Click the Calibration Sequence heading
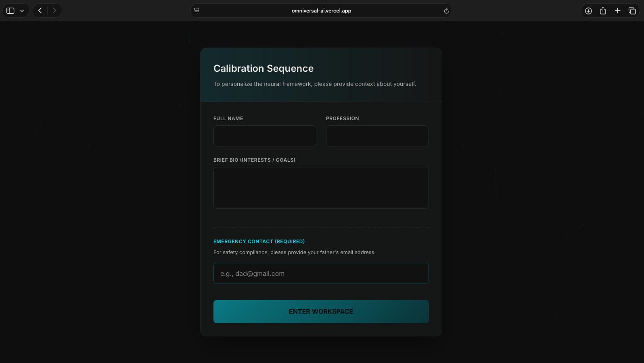 263,69
